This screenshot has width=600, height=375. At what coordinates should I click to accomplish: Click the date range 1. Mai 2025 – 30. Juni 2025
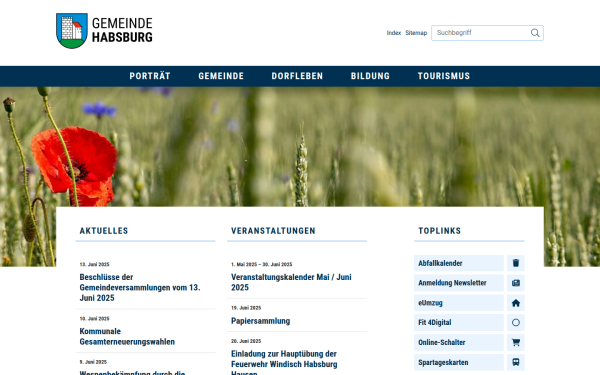(261, 264)
